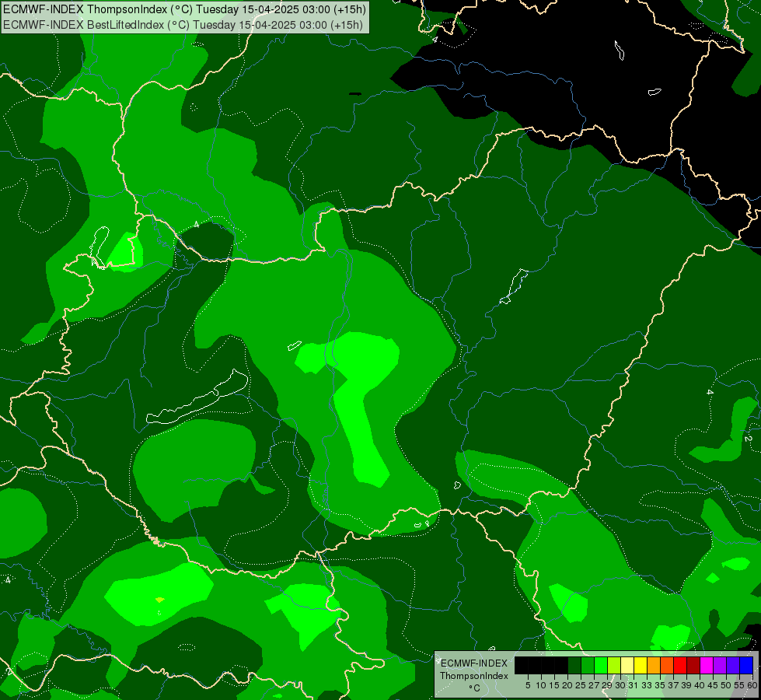Pick the purple 45–50 legend swatch
Image resolution: width=761 pixels, height=700 pixels.
720,665
